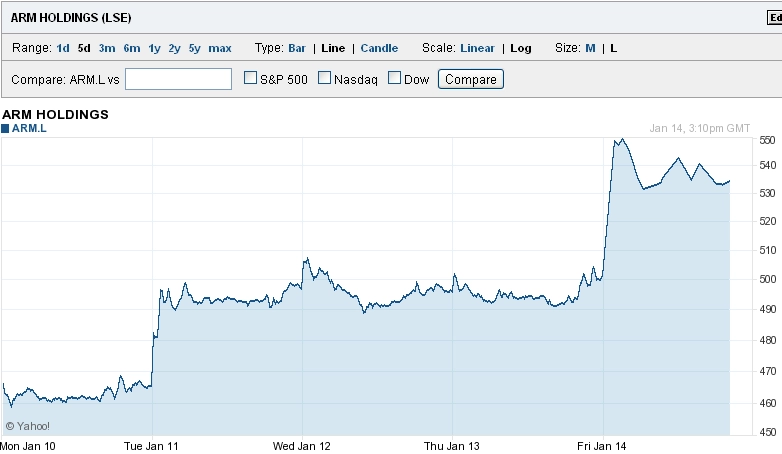Choose the Log scale

[x=521, y=48]
